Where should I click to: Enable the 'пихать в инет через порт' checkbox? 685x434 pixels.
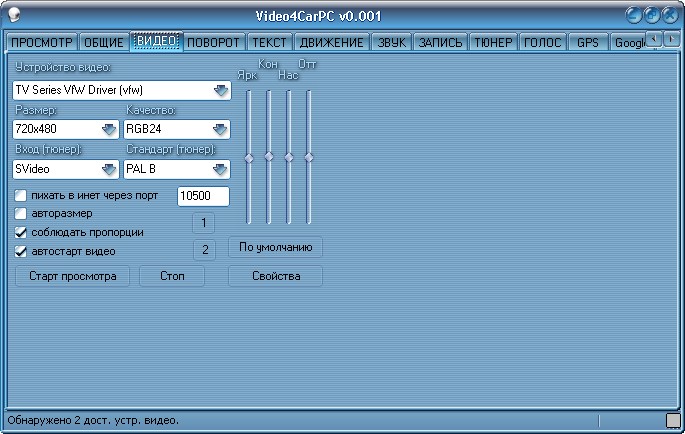(21, 195)
